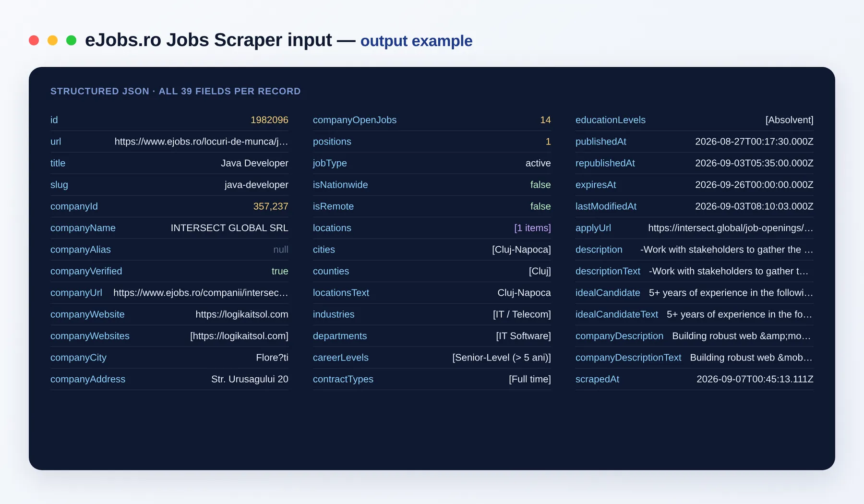
Task: Click the publishedAt timestamp 2026-08-27T00:17:30.000Z
Action: pyautogui.click(x=754, y=142)
